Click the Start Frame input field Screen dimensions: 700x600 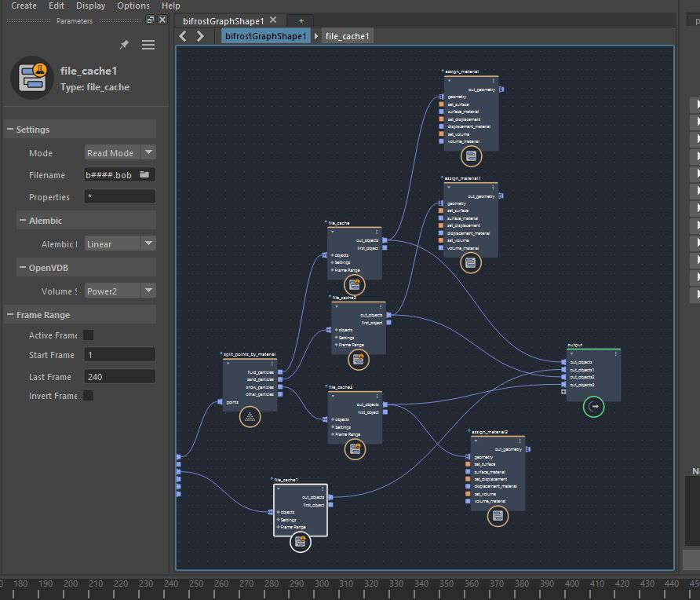click(119, 355)
